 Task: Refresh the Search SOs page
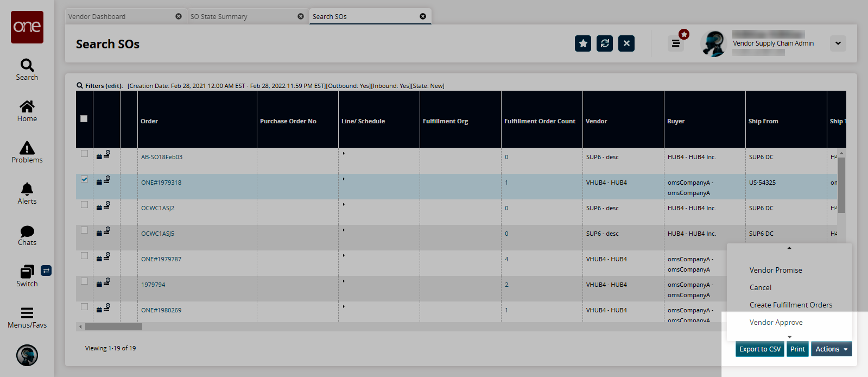(x=605, y=43)
